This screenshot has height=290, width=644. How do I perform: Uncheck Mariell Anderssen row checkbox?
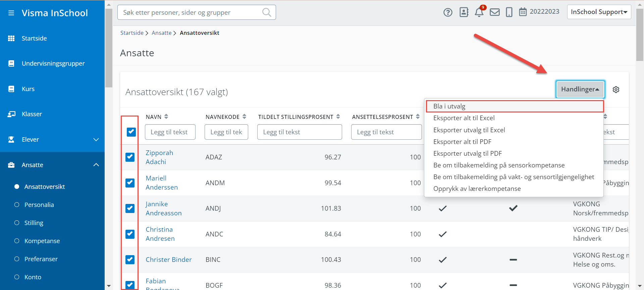tap(130, 183)
